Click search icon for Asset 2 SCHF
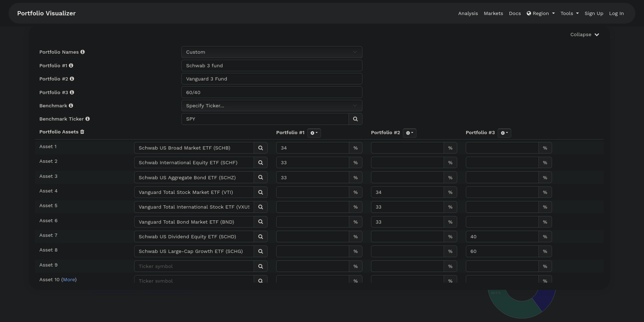The image size is (644, 322). coord(260,162)
